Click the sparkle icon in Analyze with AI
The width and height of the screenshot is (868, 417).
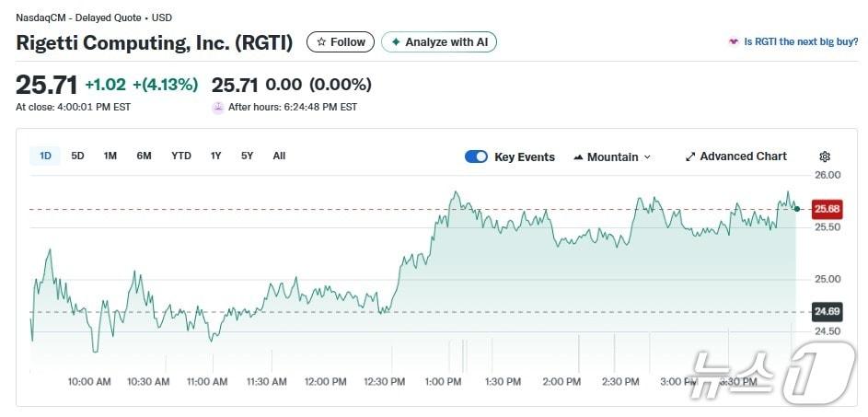click(x=396, y=42)
